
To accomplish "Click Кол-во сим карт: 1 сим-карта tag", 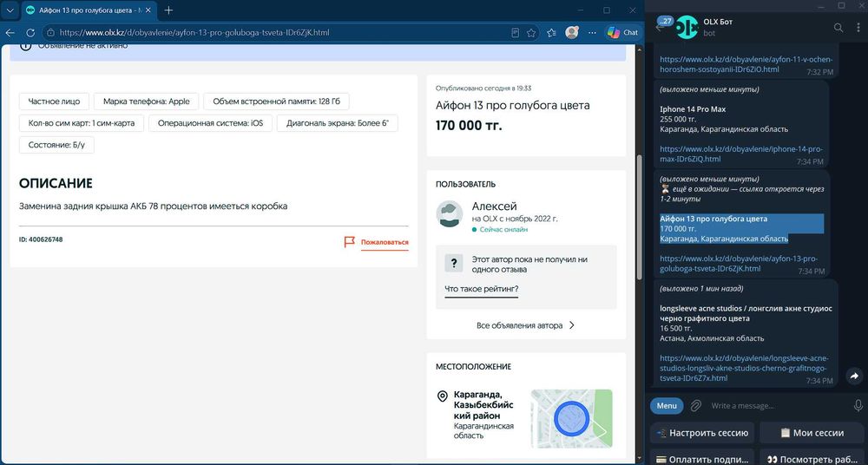I will tap(82, 123).
